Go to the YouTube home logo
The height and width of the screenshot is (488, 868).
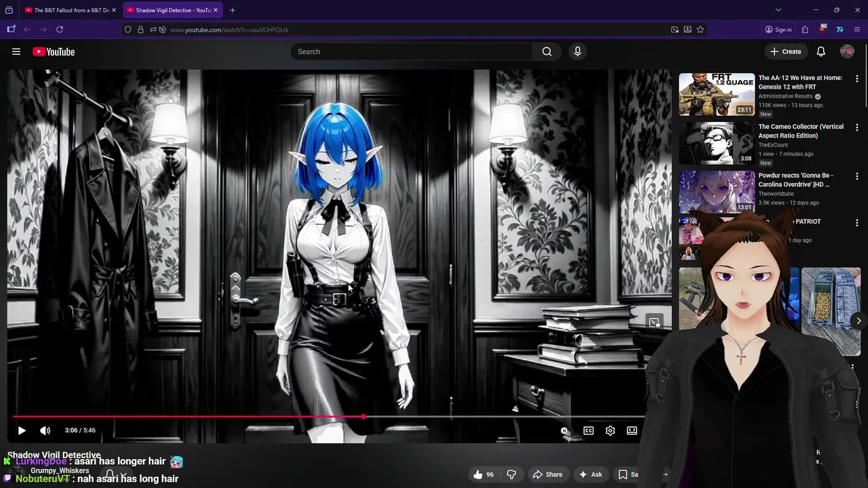coord(54,52)
